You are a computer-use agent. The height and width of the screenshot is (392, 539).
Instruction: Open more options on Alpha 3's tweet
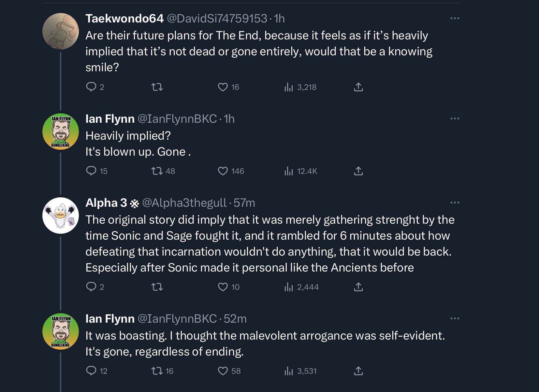pyautogui.click(x=455, y=203)
